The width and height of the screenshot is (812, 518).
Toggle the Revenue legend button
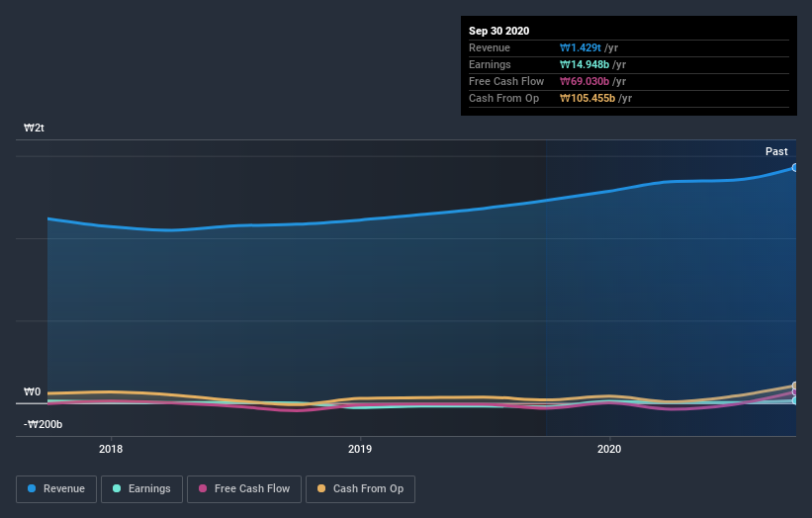(56, 489)
